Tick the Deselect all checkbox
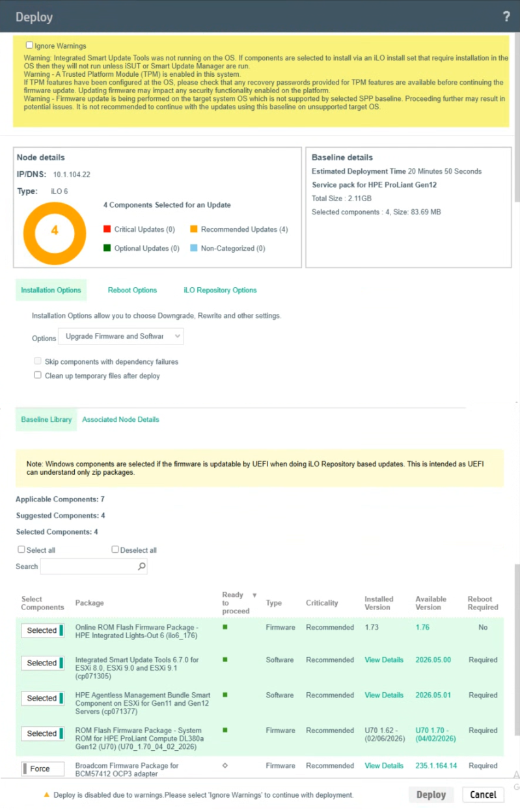 pyautogui.click(x=115, y=550)
